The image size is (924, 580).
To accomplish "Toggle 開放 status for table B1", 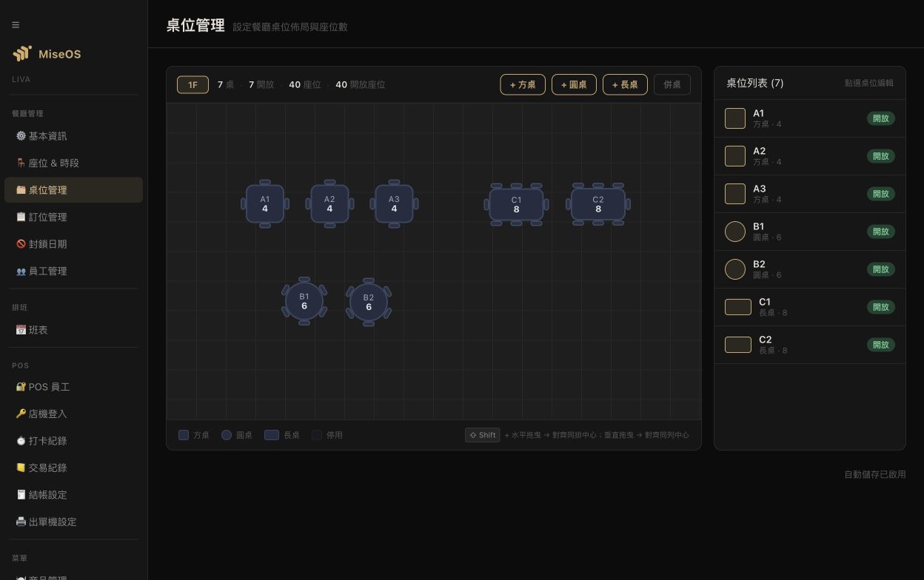I will 881,232.
